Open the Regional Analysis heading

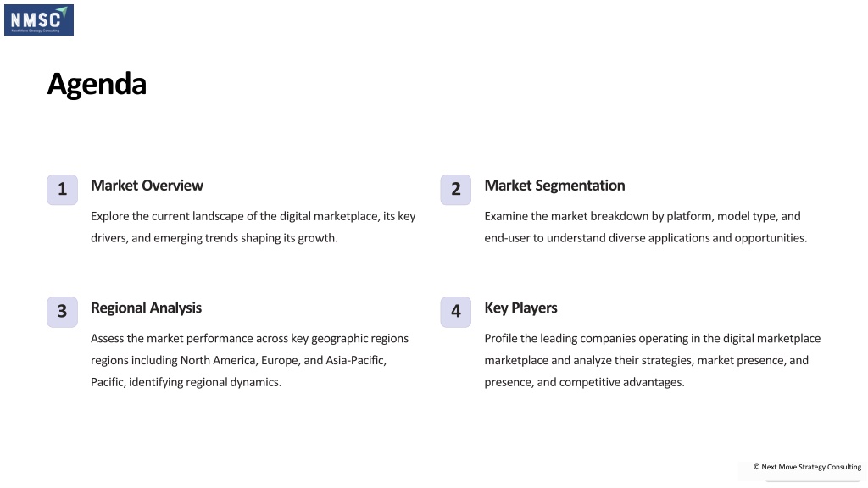[x=146, y=308]
